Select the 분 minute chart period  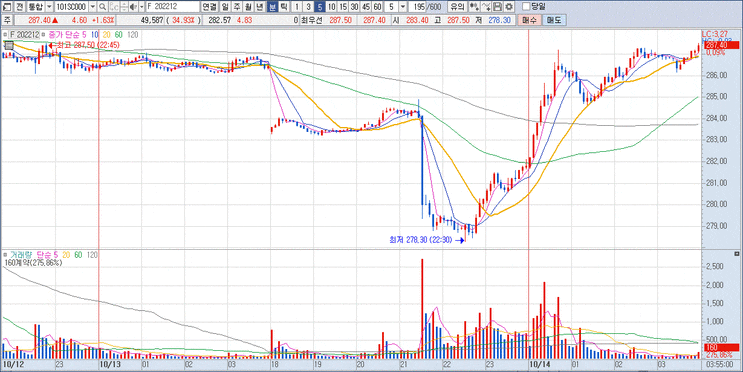pos(272,7)
